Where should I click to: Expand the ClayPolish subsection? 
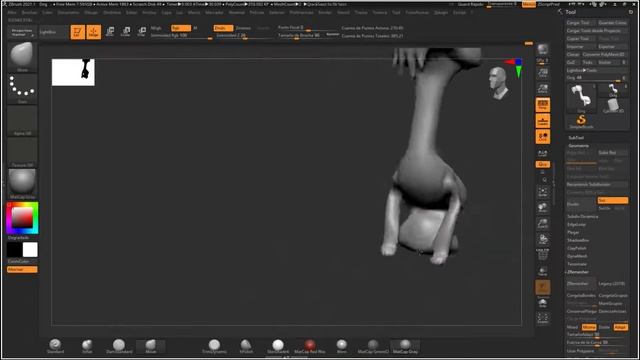[576, 248]
